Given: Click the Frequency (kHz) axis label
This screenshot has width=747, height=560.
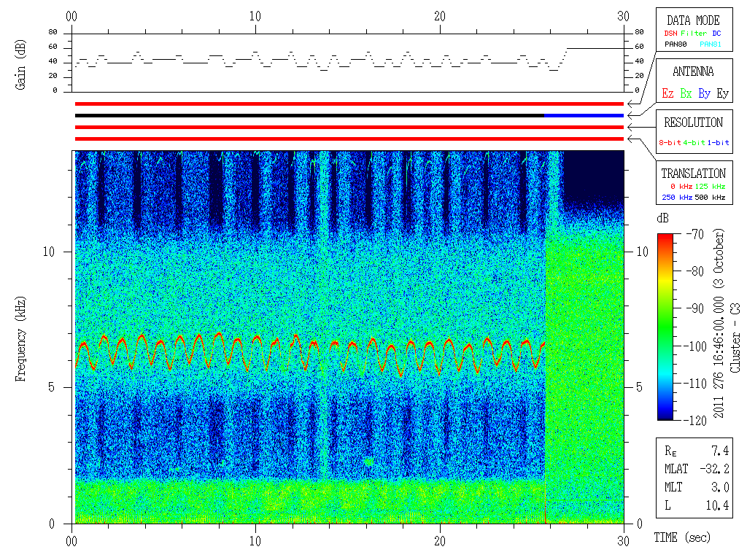Looking at the screenshot, I should click(20, 339).
